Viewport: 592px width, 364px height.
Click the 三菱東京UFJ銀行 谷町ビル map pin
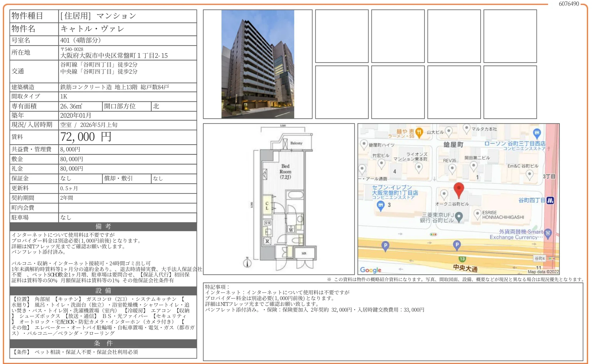point(459,216)
